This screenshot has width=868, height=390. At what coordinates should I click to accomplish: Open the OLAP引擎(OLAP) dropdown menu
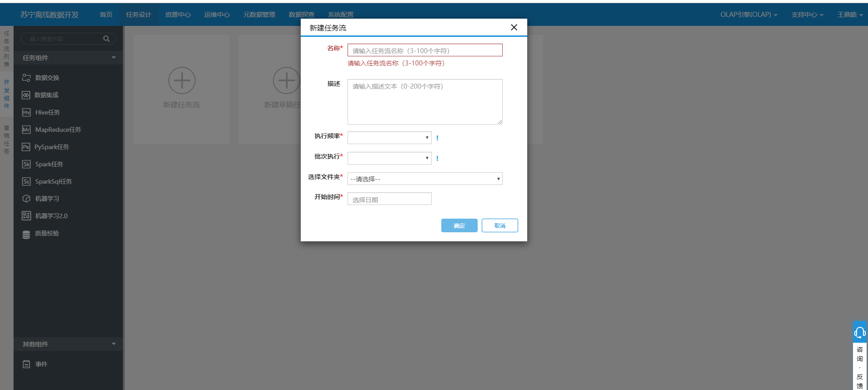click(x=749, y=15)
